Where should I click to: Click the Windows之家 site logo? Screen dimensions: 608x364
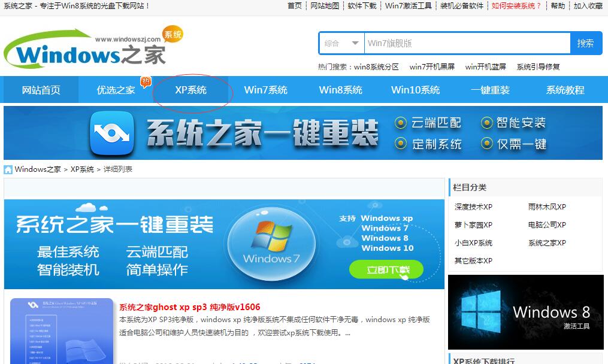tap(93, 47)
